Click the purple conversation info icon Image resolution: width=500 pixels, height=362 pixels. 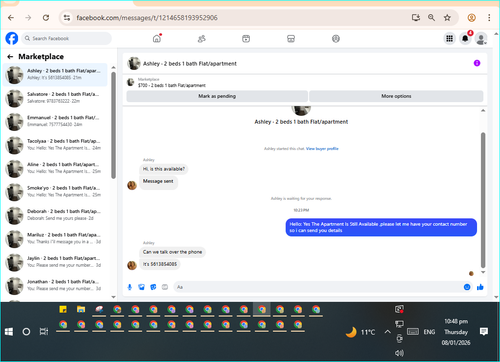click(x=477, y=63)
